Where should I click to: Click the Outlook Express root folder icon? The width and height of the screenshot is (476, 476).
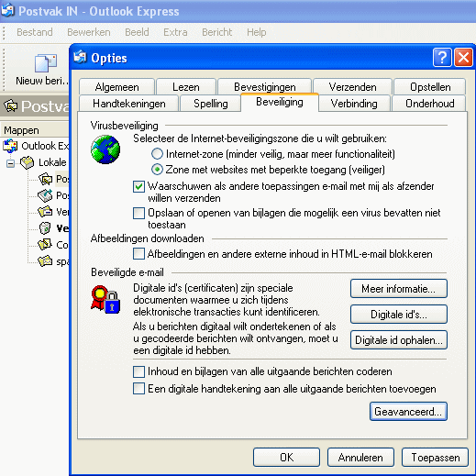10,146
